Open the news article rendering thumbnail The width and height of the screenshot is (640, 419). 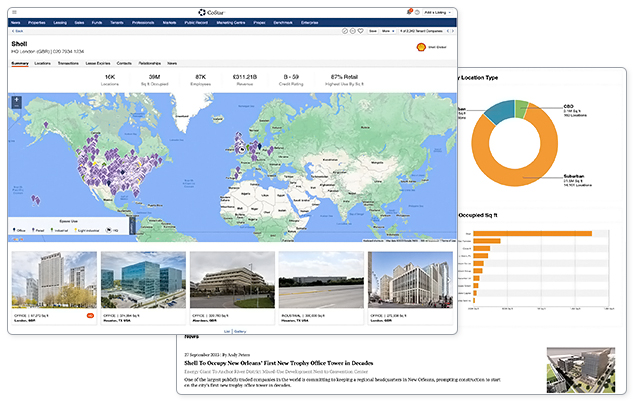pyautogui.click(x=581, y=370)
